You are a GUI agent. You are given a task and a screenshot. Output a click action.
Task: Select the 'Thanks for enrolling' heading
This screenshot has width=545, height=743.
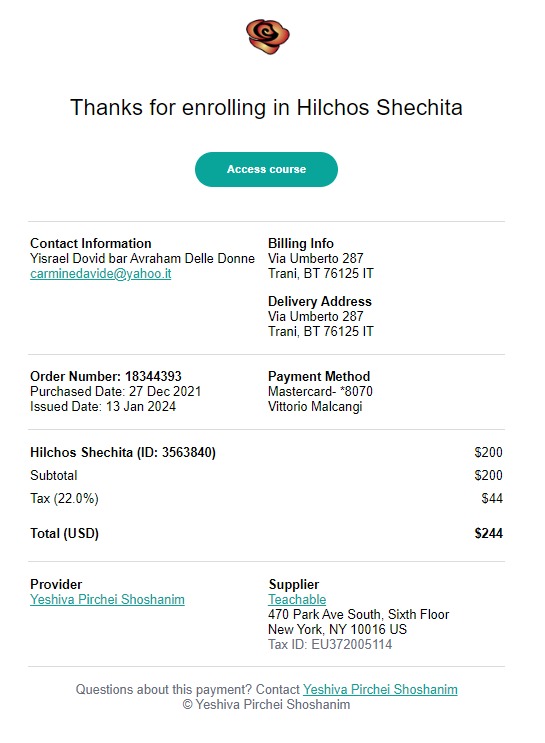266,107
